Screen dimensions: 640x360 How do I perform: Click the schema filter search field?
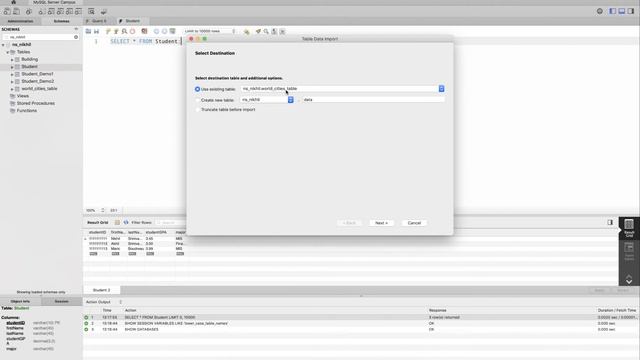(x=41, y=37)
